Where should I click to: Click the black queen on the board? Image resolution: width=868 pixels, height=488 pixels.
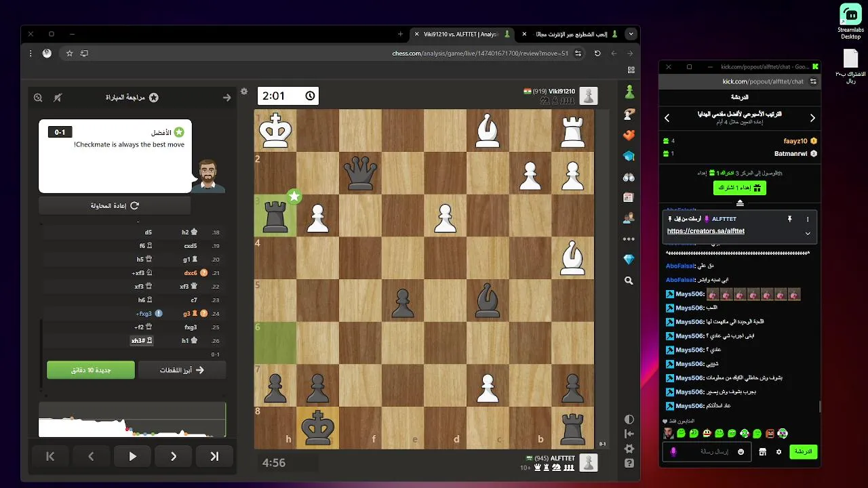[360, 173]
